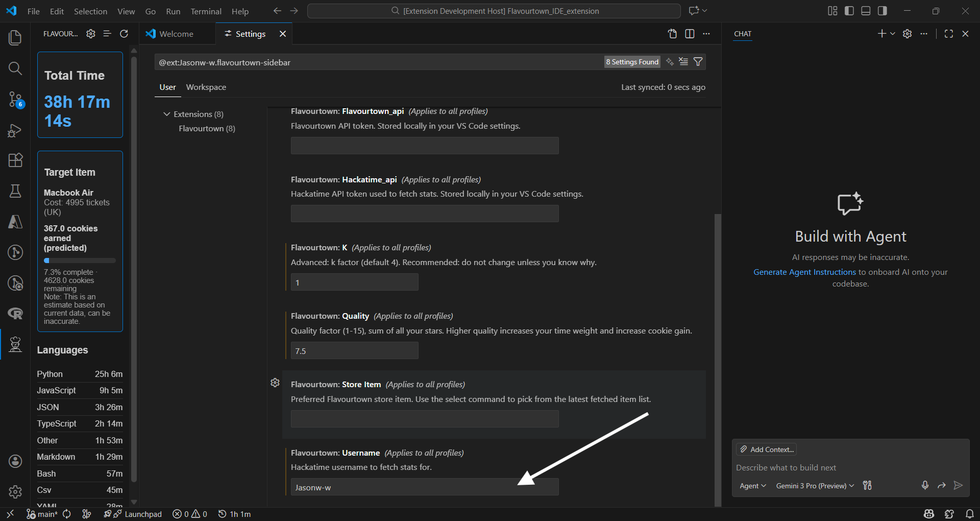The image size is (980, 521).
Task: Toggle bottom panel layout button
Action: click(866, 11)
